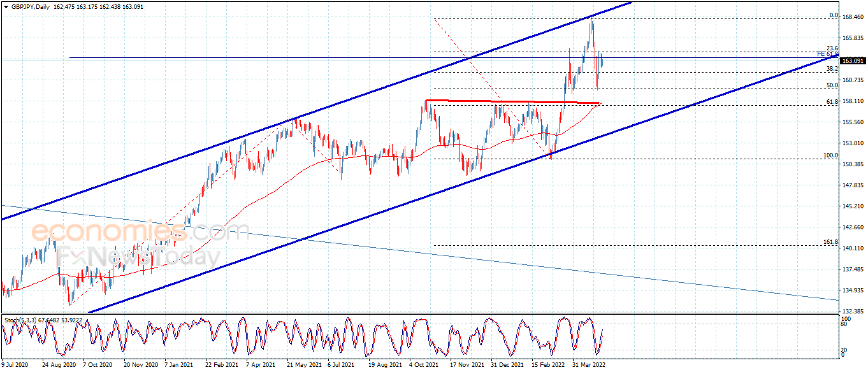Viewport: 868px width, 372px height.
Task: Select the highlighted 163.091 current price label
Action: click(x=853, y=61)
